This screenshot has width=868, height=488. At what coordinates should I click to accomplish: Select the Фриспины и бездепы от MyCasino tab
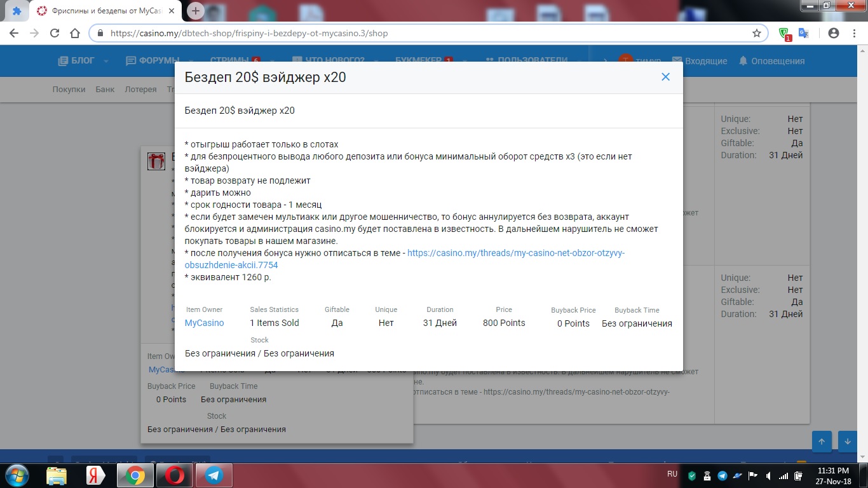coord(107,11)
